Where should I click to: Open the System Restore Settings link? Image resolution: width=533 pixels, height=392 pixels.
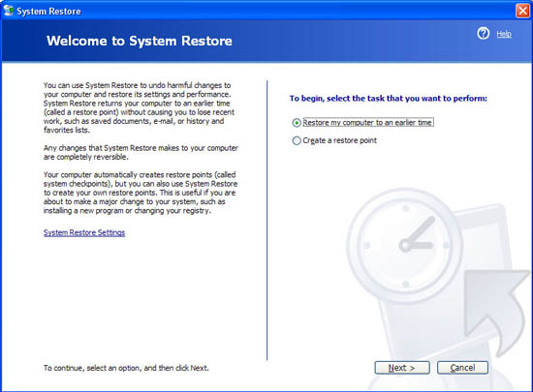[x=84, y=232]
